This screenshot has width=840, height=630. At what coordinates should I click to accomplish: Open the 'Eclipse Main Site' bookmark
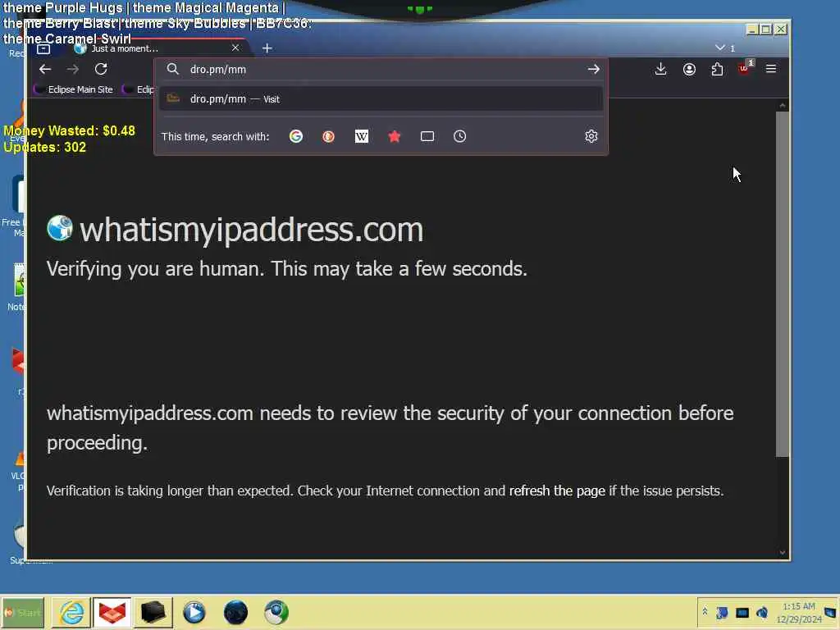(x=73, y=89)
